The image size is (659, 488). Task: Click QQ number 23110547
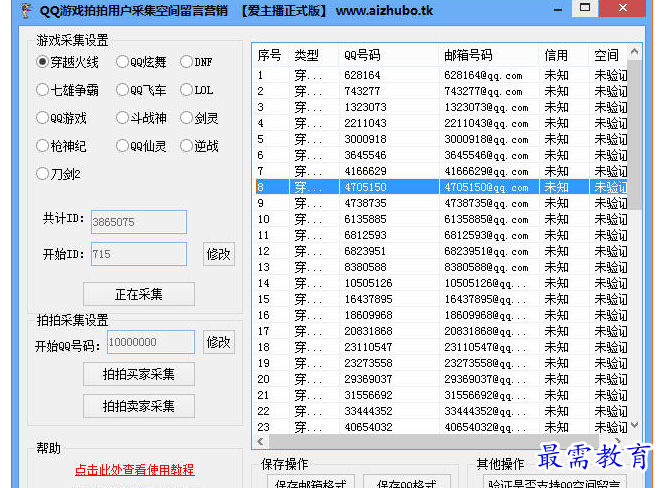point(368,347)
